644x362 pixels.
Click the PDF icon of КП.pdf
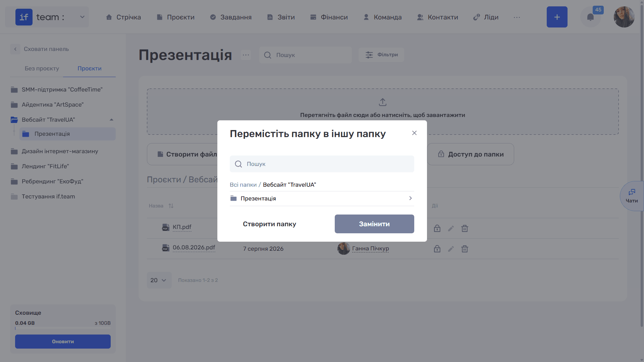166,227
